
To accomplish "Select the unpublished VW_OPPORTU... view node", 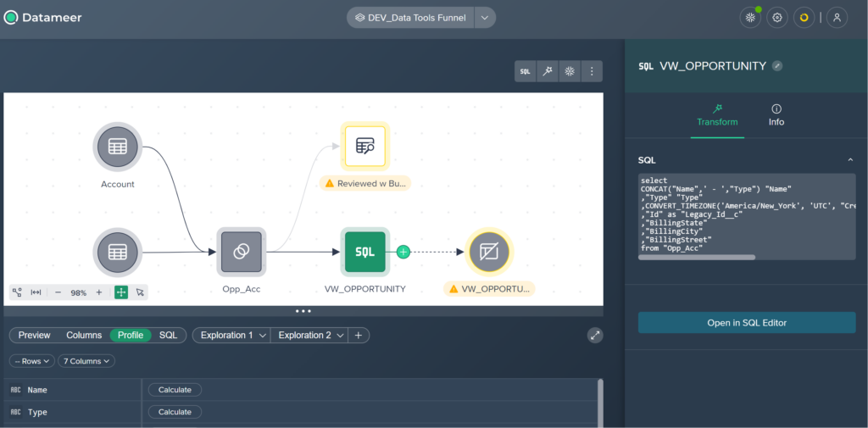I will [490, 252].
